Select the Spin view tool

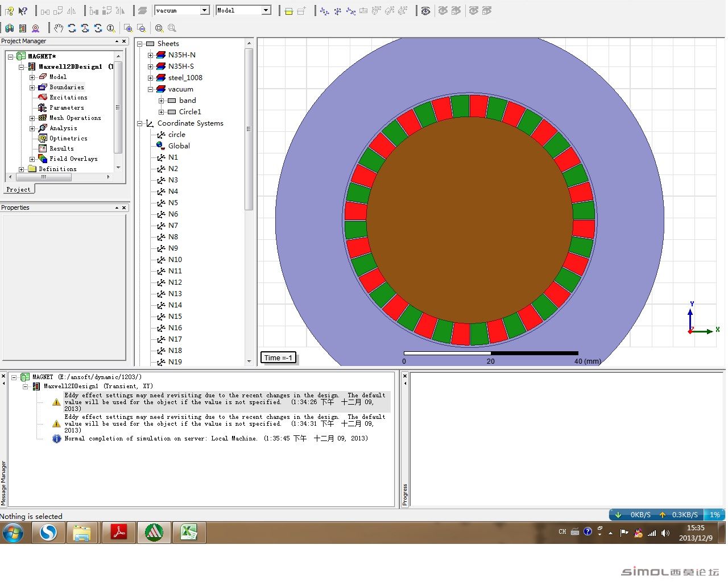[x=98, y=28]
